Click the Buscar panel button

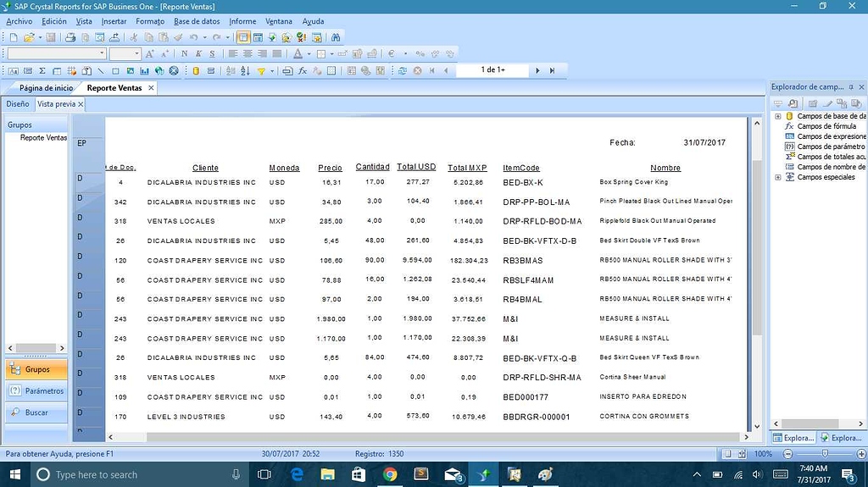pos(36,412)
